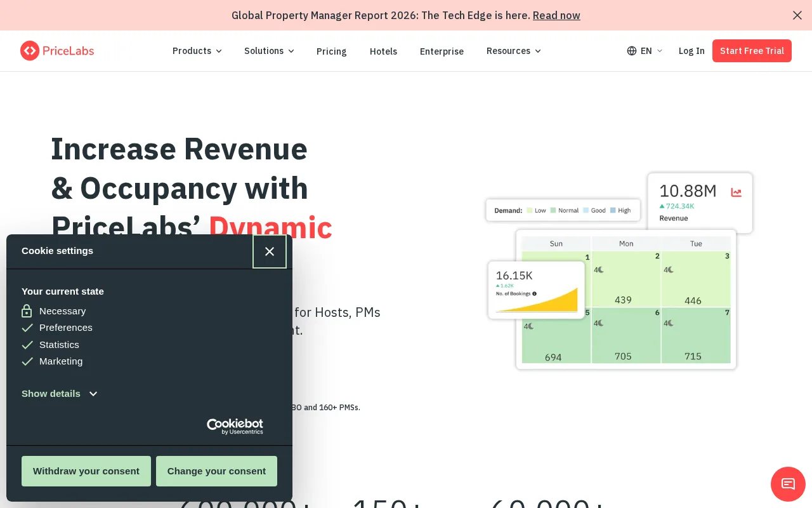Click Withdraw your consent button
The image size is (812, 508).
tap(86, 471)
